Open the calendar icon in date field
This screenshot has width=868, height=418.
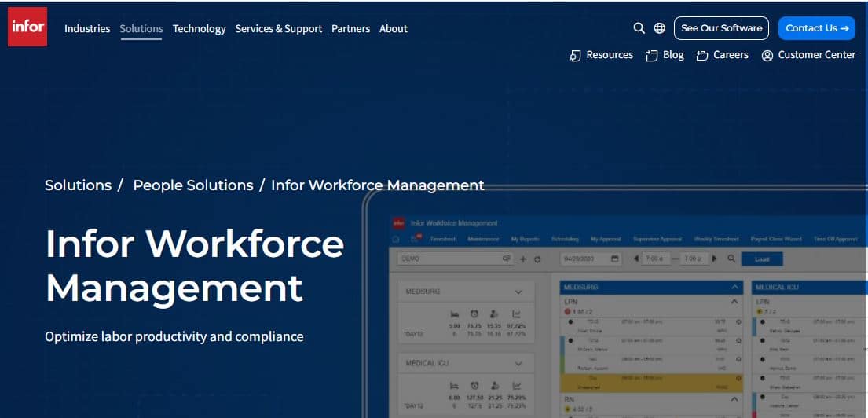[x=614, y=258]
